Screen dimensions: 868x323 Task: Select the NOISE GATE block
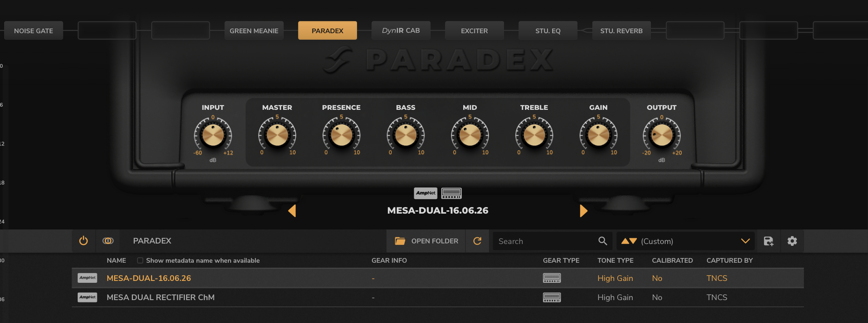coord(34,30)
